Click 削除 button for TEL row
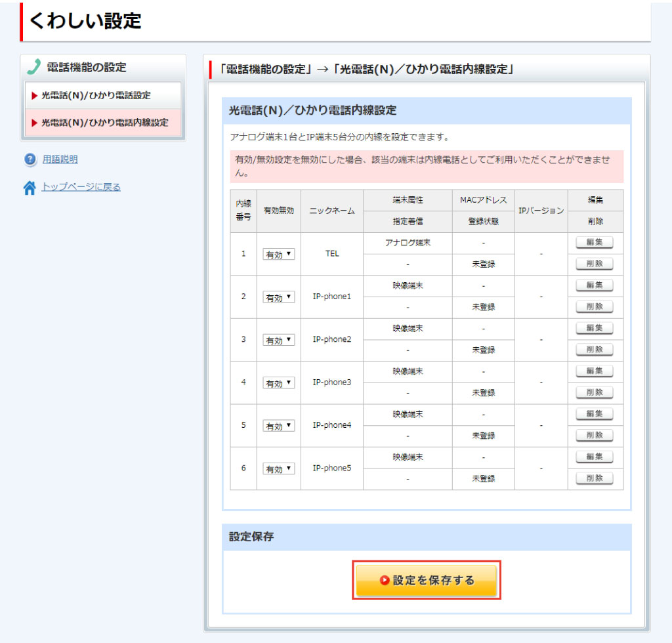672x643 pixels. click(595, 264)
